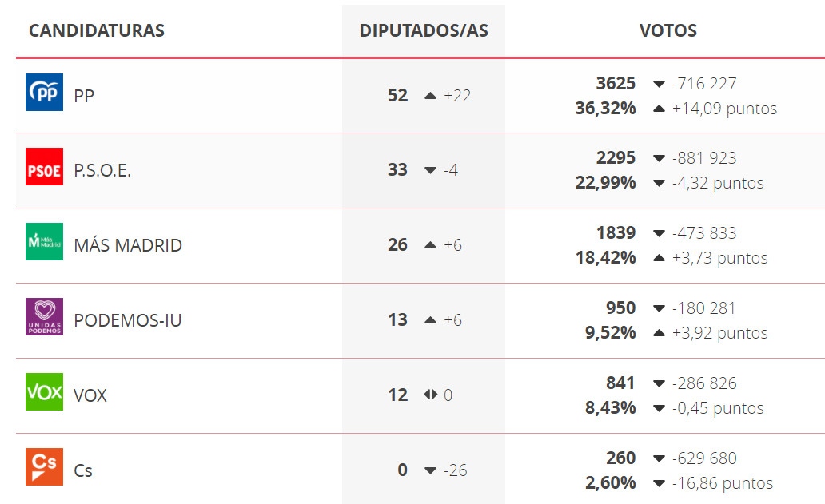Screen dimensions: 825x504
Task: Click the P.S.O.E. party name
Action: [102, 170]
